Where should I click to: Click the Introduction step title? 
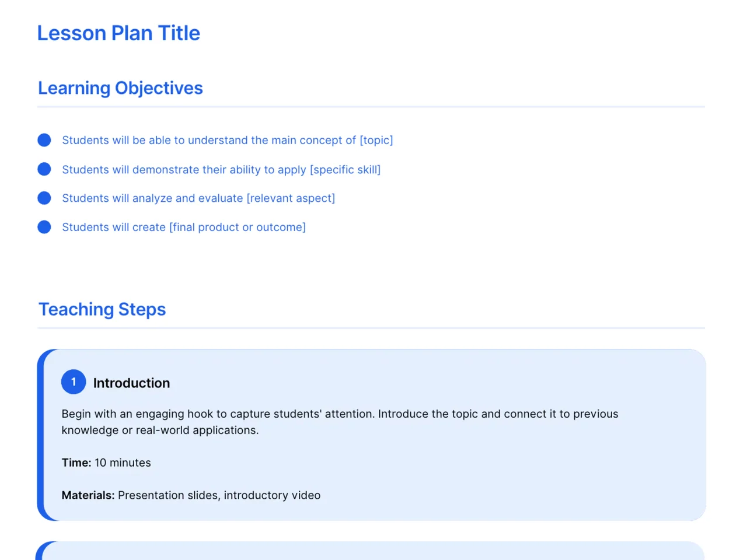pos(131,383)
